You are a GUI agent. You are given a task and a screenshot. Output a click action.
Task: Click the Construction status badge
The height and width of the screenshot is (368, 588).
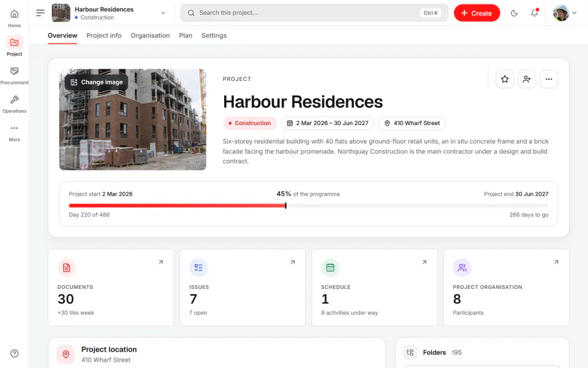(x=250, y=123)
